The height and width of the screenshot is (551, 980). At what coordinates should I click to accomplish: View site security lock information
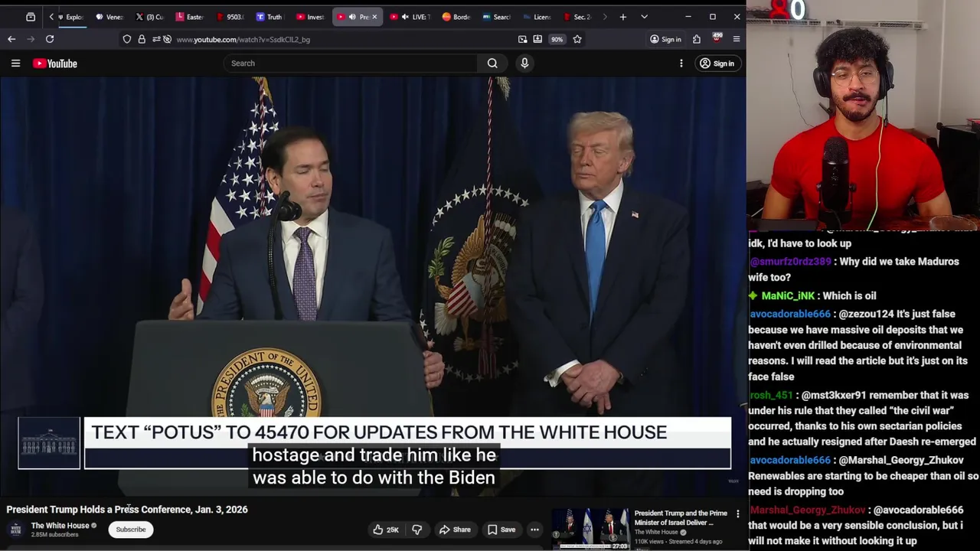point(142,39)
